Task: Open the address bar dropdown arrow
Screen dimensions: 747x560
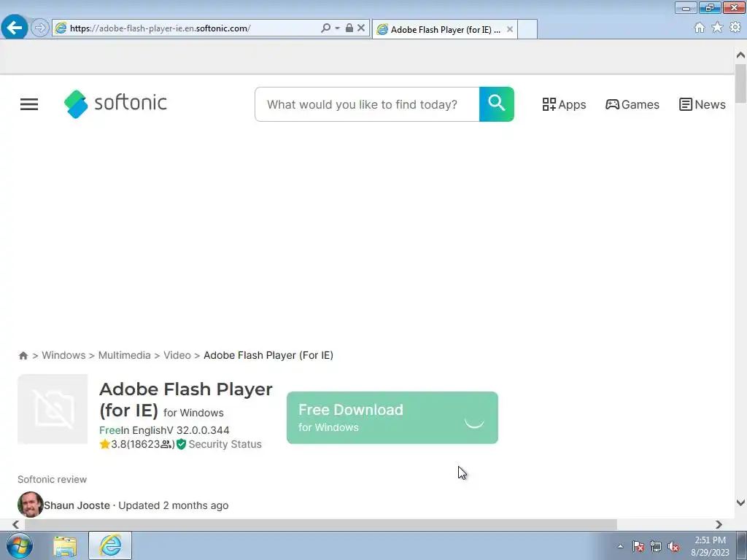Action: [337, 28]
